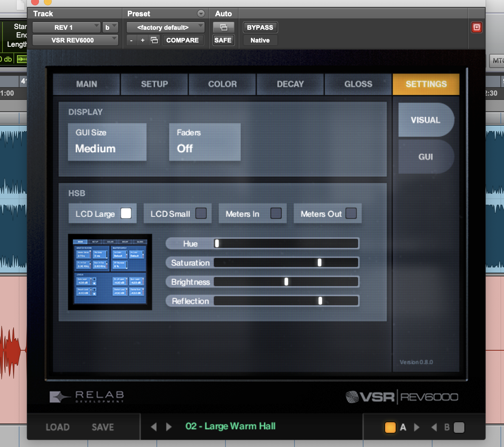The width and height of the screenshot is (504, 447).
Task: Open factory default preset dropdown
Action: tap(166, 27)
